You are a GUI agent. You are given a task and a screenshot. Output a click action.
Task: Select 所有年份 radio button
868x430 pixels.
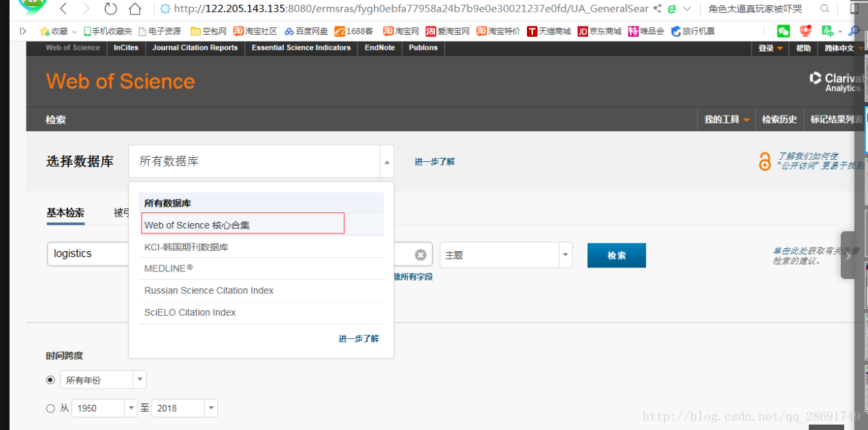(x=50, y=380)
